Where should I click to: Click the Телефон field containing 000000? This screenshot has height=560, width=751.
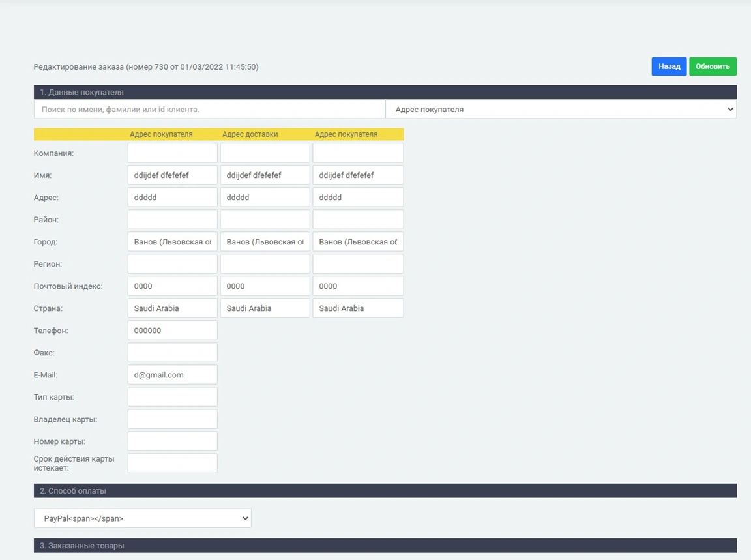[x=172, y=331]
